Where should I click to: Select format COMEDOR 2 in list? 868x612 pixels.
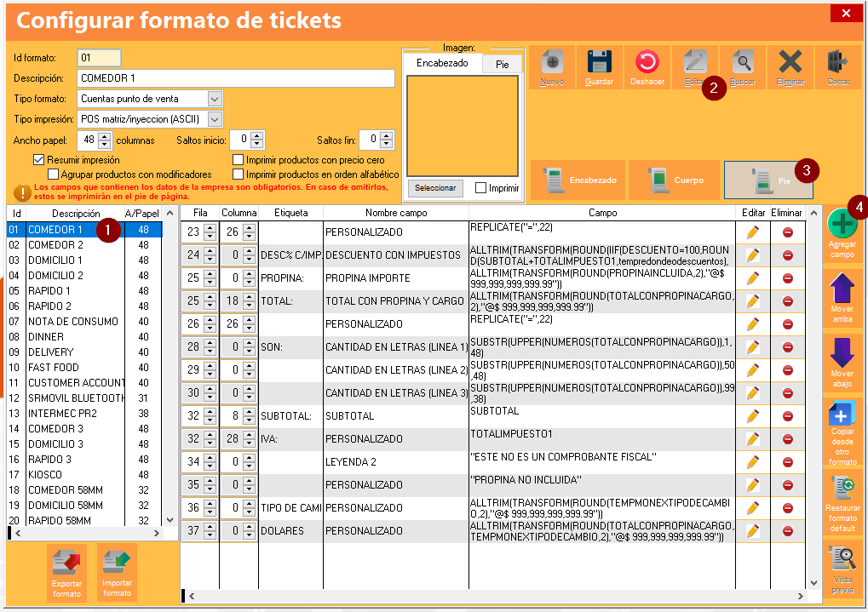coord(84,245)
